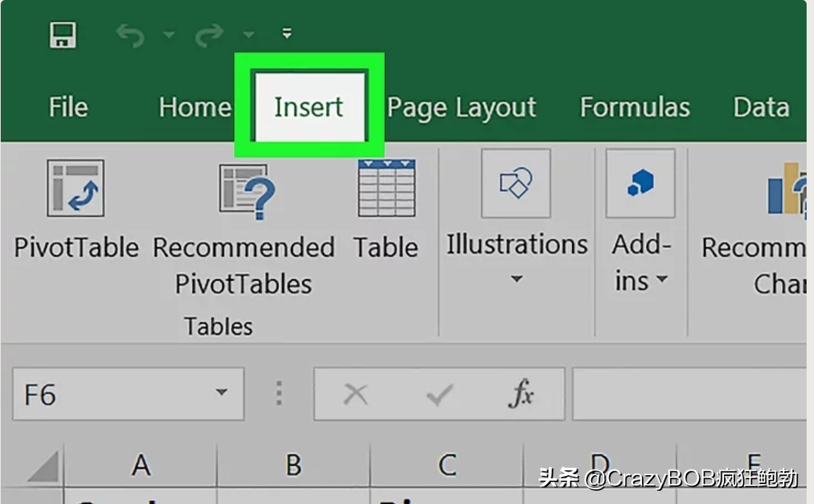Click the PivotTable icon
814x504 pixels.
[76, 188]
